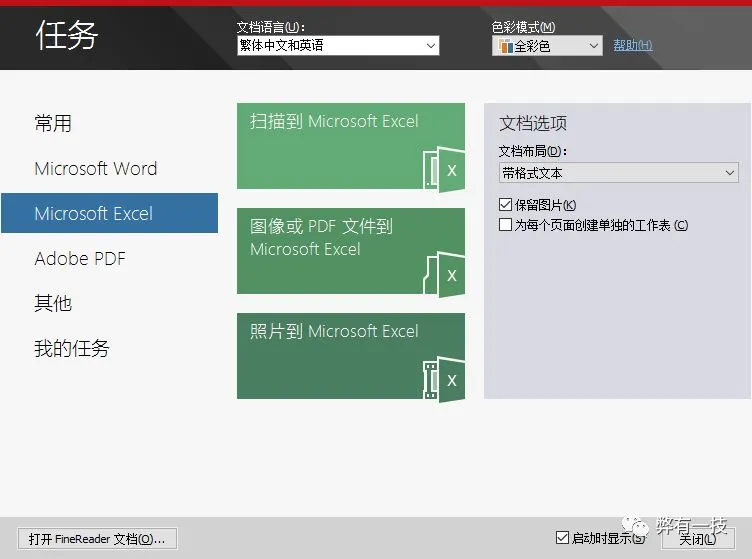Expand the 文档布局 dropdown

click(619, 173)
